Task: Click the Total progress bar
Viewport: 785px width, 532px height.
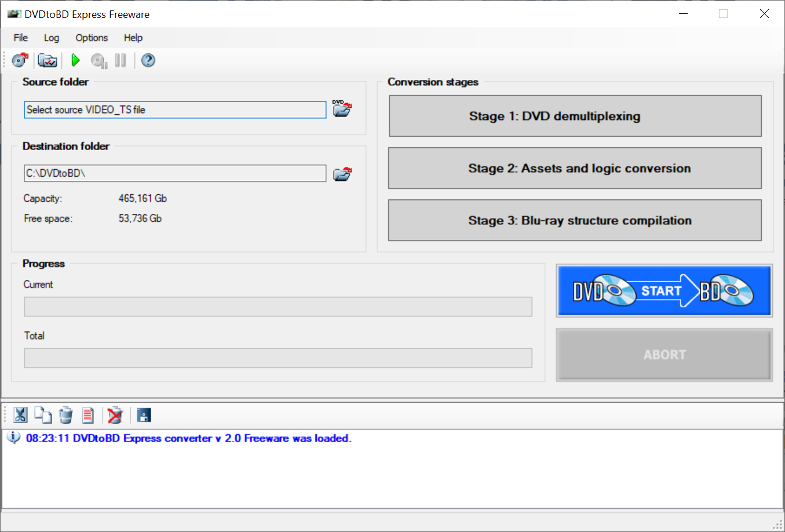Action: (278, 358)
